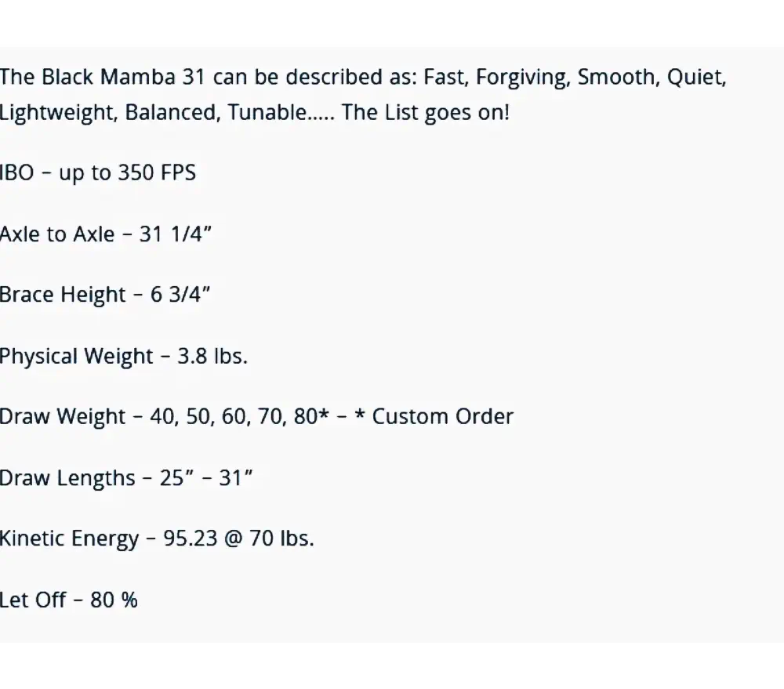Image resolution: width=784 pixels, height=689 pixels.
Task: Click the 6 3/4” brace height value
Action: coord(181,295)
